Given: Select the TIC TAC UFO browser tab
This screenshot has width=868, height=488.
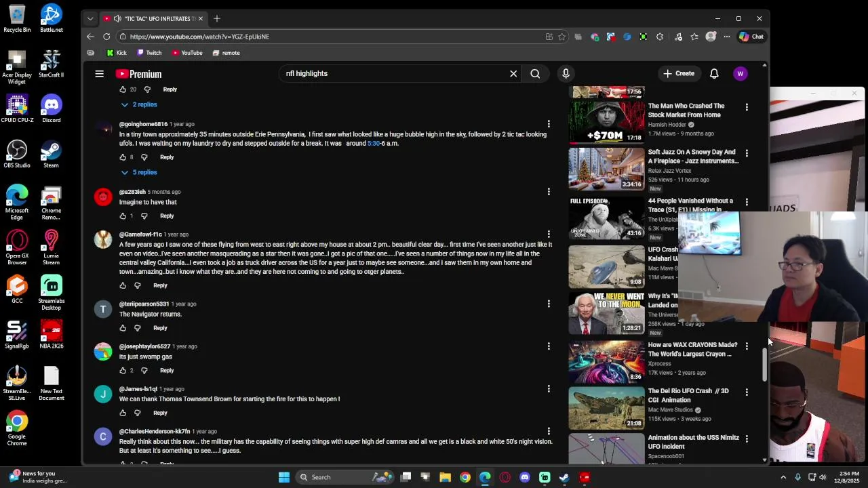Looking at the screenshot, I should pos(155,18).
